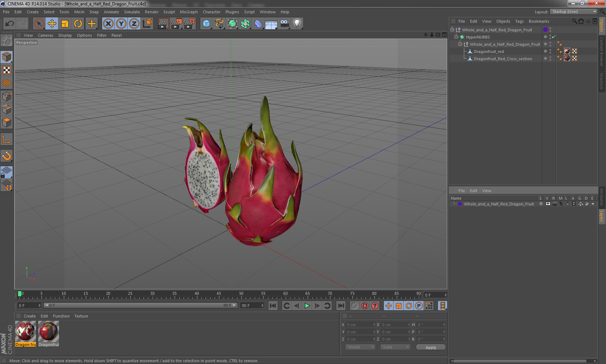Click the Make Editable icon
The width and height of the screenshot is (606, 364).
pos(6,40)
